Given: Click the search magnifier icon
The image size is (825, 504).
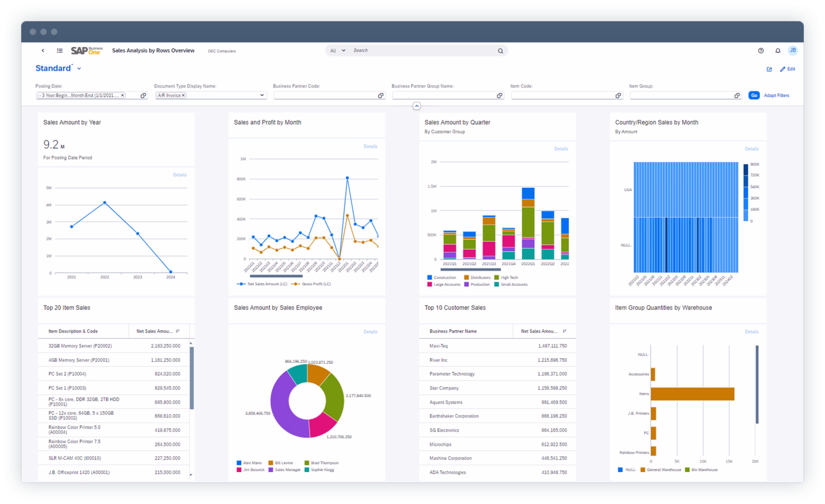Looking at the screenshot, I should (x=500, y=50).
